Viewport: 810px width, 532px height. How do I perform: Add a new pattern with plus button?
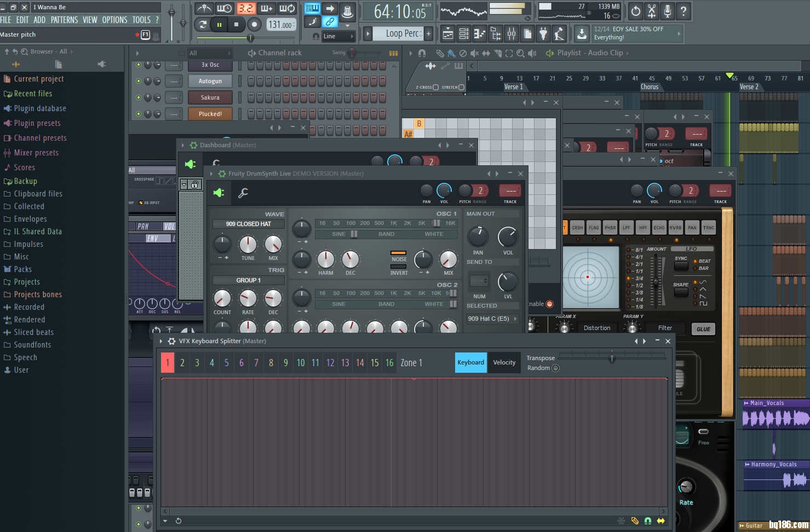click(x=428, y=33)
